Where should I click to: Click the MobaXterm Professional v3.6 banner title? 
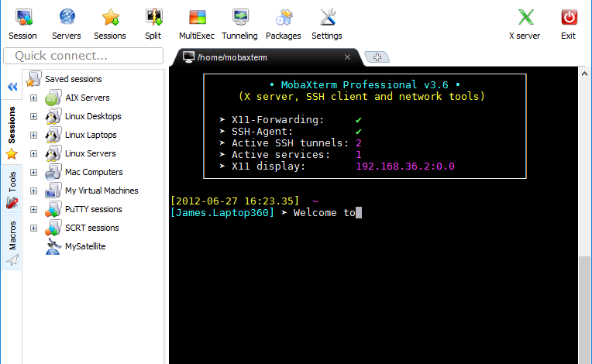[x=365, y=85]
